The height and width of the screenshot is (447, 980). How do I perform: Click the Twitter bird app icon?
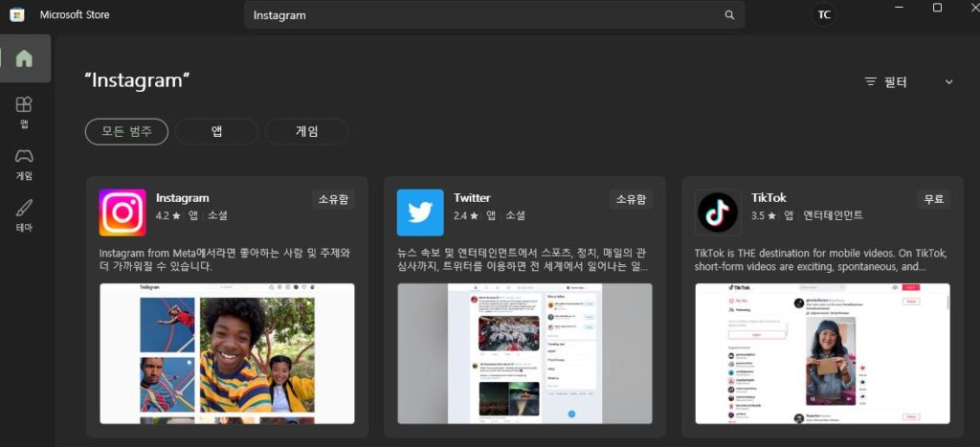[x=420, y=212]
